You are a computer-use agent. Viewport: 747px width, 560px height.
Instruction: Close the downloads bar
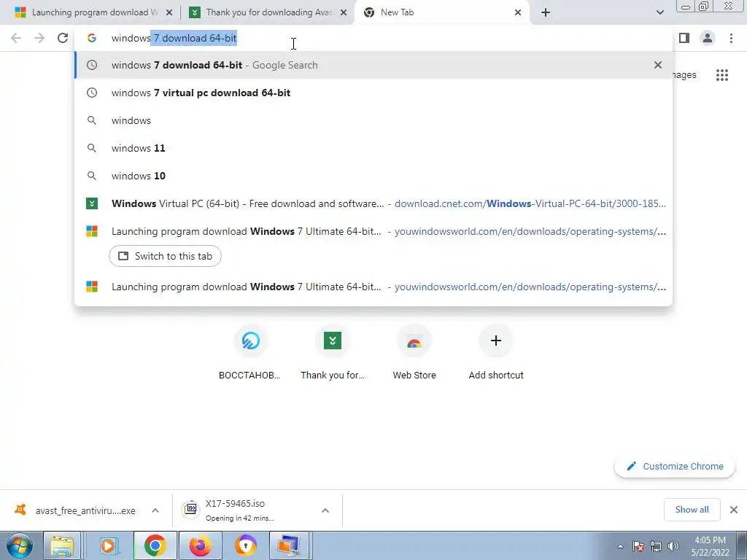click(x=734, y=510)
